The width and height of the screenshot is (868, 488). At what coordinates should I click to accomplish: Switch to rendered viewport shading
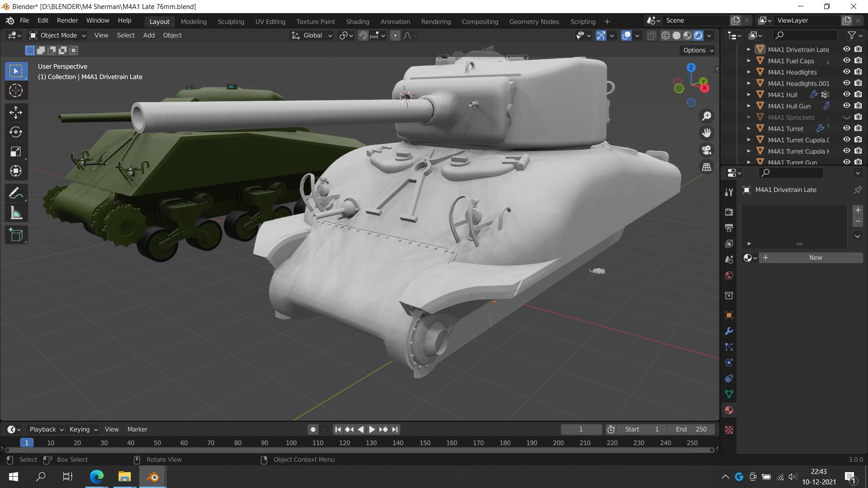(698, 35)
